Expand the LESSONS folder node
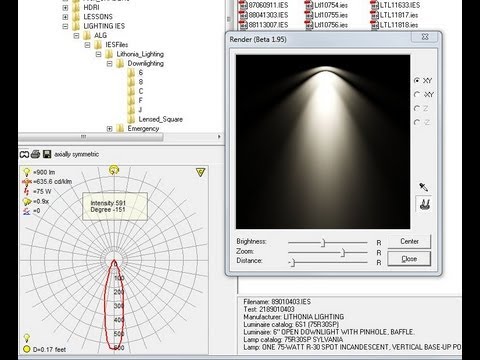Image resolution: width=480 pixels, height=360 pixels. [65, 17]
